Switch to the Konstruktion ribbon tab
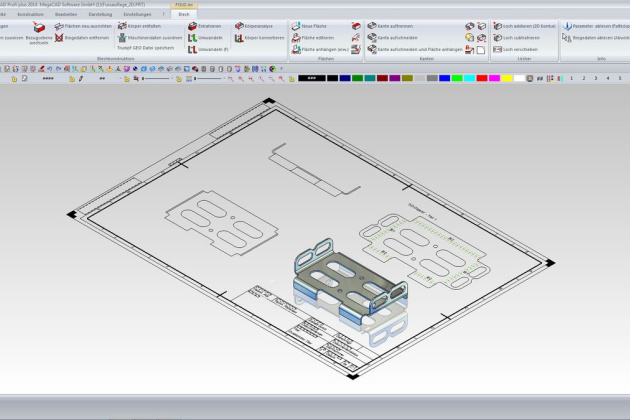 click(31, 15)
